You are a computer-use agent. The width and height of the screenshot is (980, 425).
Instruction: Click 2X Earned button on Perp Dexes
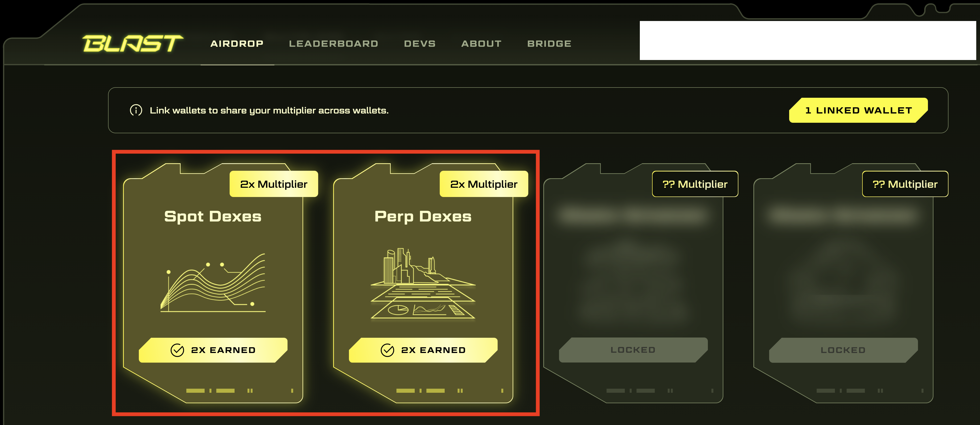pos(423,350)
